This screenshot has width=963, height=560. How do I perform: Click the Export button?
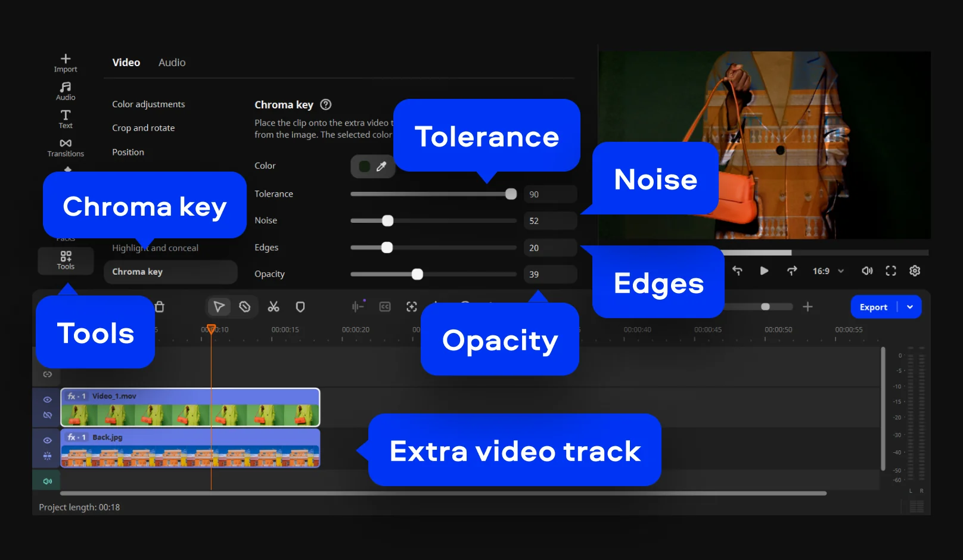874,307
